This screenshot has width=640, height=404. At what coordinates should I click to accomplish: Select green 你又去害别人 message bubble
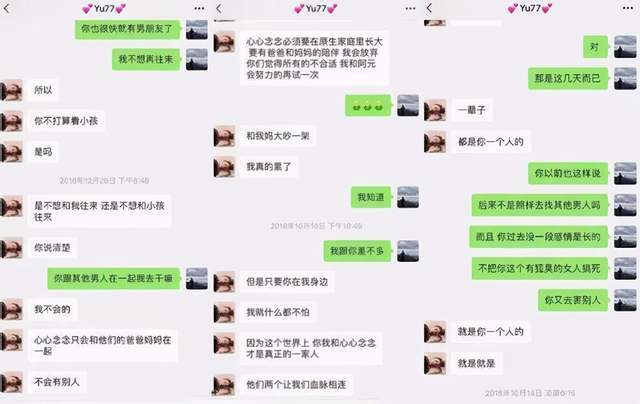(x=573, y=300)
